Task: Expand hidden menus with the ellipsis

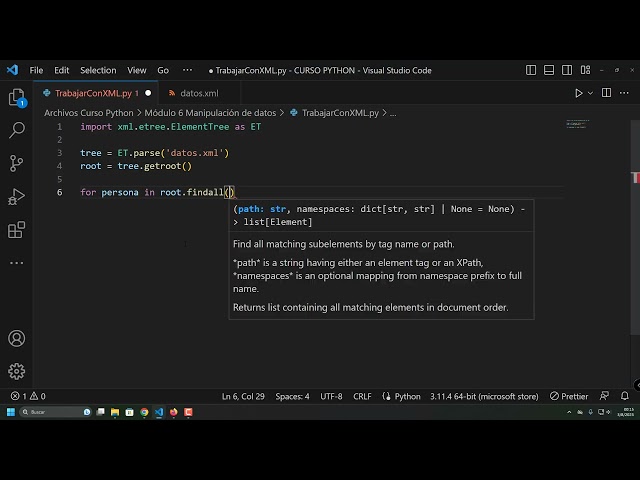Action: click(187, 70)
